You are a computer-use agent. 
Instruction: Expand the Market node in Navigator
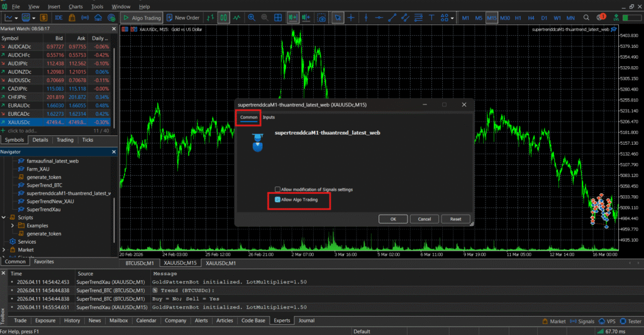click(4, 249)
